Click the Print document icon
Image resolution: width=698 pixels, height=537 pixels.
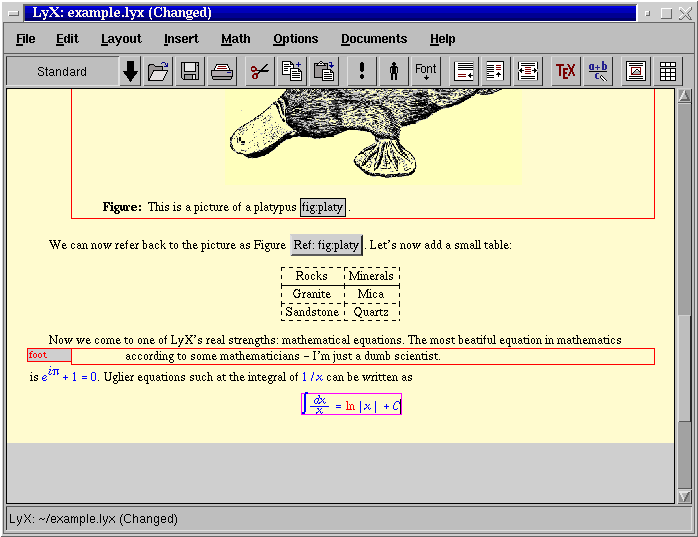coord(222,72)
